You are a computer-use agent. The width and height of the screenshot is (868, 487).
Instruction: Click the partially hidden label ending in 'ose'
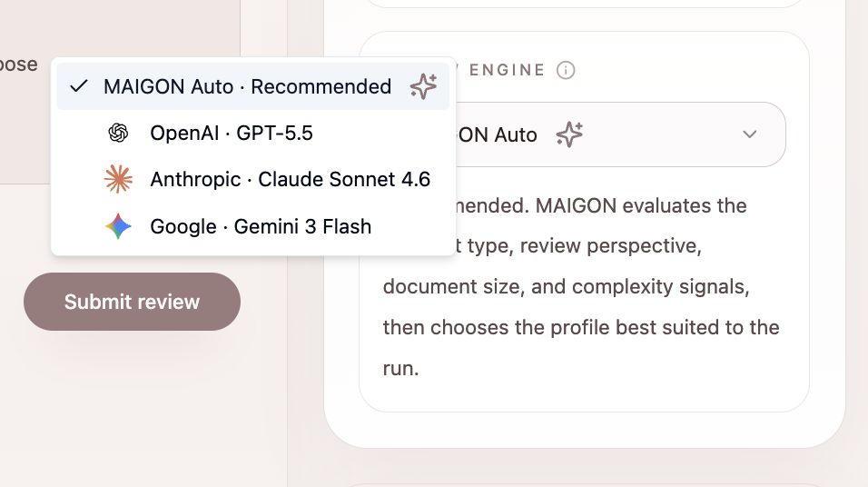(19, 65)
